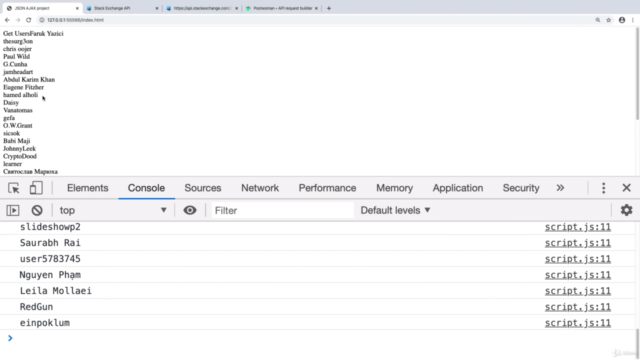Click the address bar URL
The image size is (640, 360).
click(76, 20)
